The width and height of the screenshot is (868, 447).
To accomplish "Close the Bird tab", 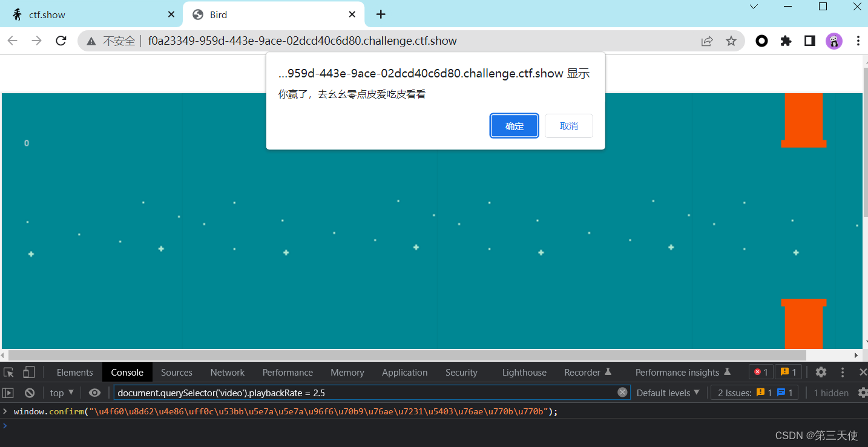I will click(x=352, y=15).
